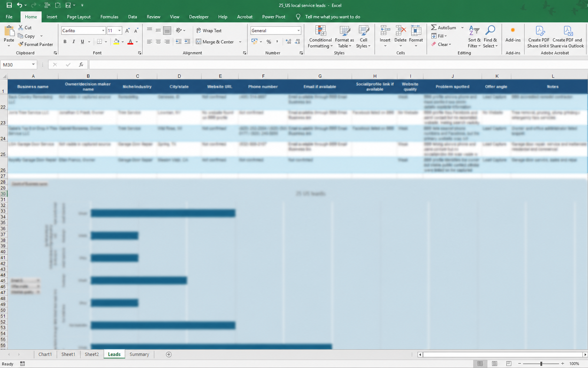Open Sort & Filter menu
Viewport: 588px width, 368px height.
coord(474,37)
